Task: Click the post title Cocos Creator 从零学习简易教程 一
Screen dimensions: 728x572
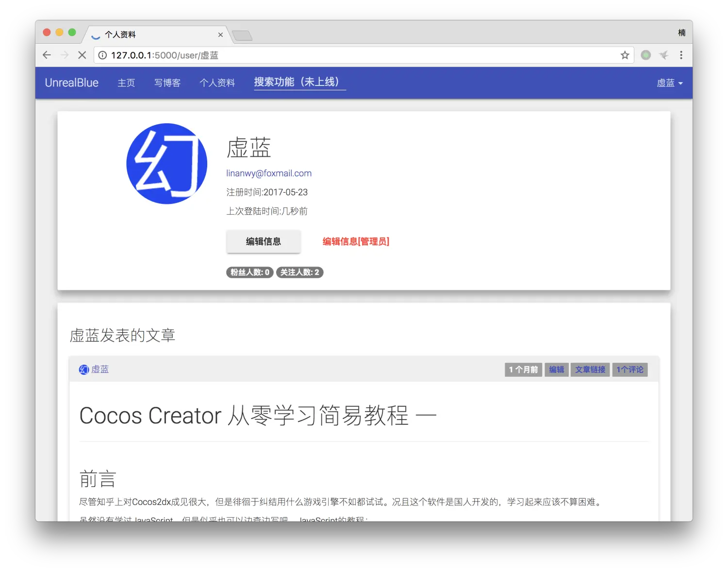Action: pos(258,416)
